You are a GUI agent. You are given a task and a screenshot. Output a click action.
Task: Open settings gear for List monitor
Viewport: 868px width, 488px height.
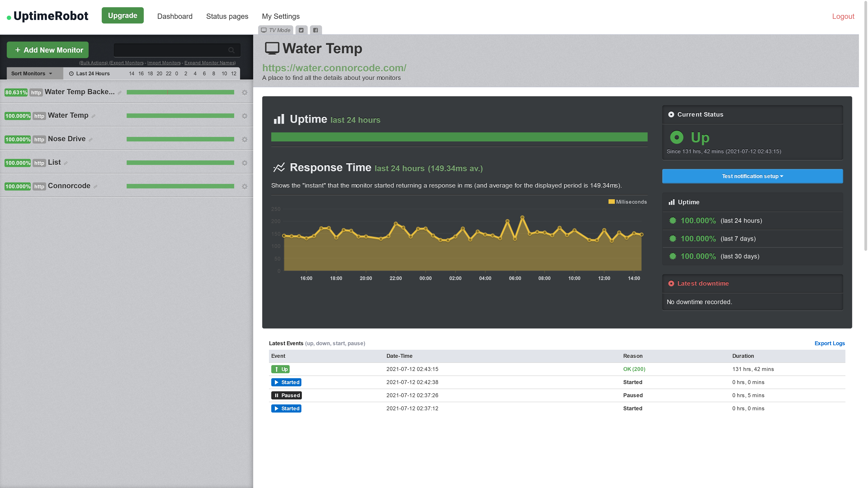[x=245, y=163]
